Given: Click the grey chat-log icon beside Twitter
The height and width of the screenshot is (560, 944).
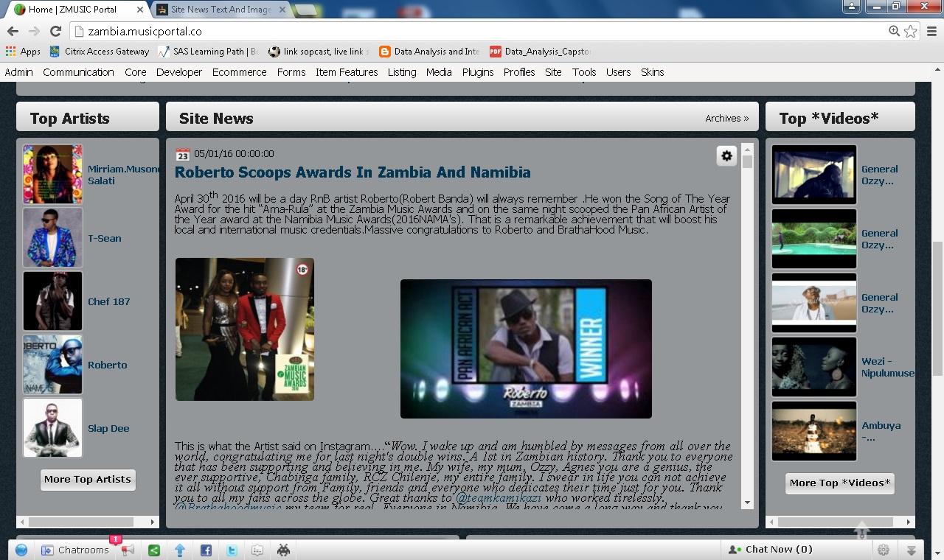Looking at the screenshot, I should pos(257,550).
